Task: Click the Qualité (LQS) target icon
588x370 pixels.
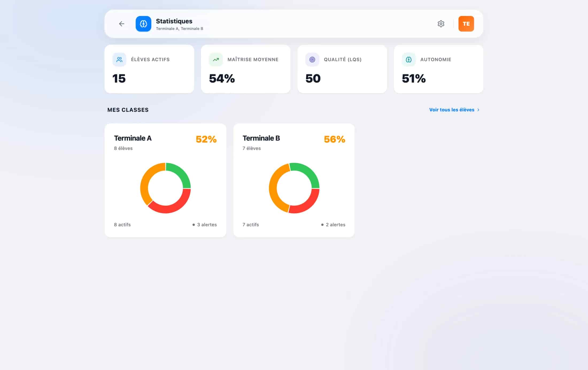Action: point(312,59)
